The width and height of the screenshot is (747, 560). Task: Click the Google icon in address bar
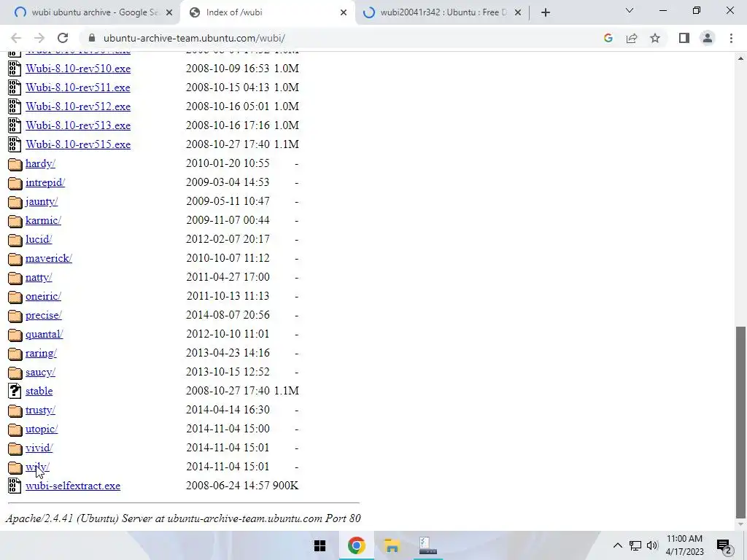(608, 38)
